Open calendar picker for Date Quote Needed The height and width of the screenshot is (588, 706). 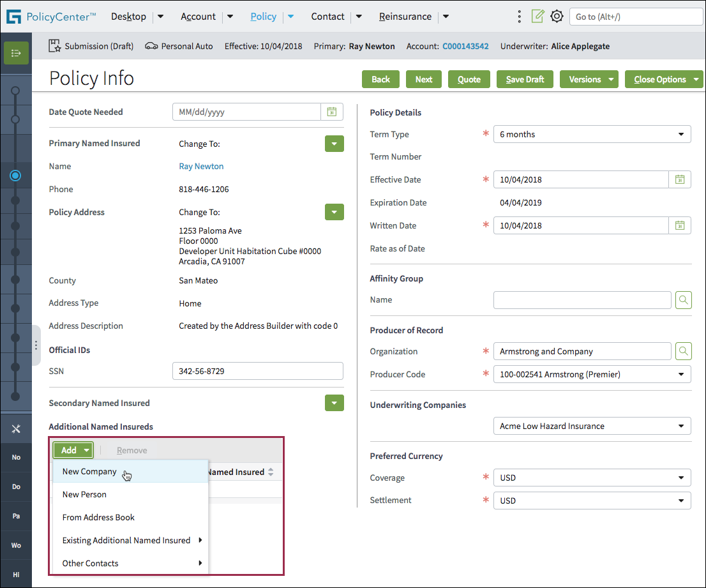coord(331,111)
